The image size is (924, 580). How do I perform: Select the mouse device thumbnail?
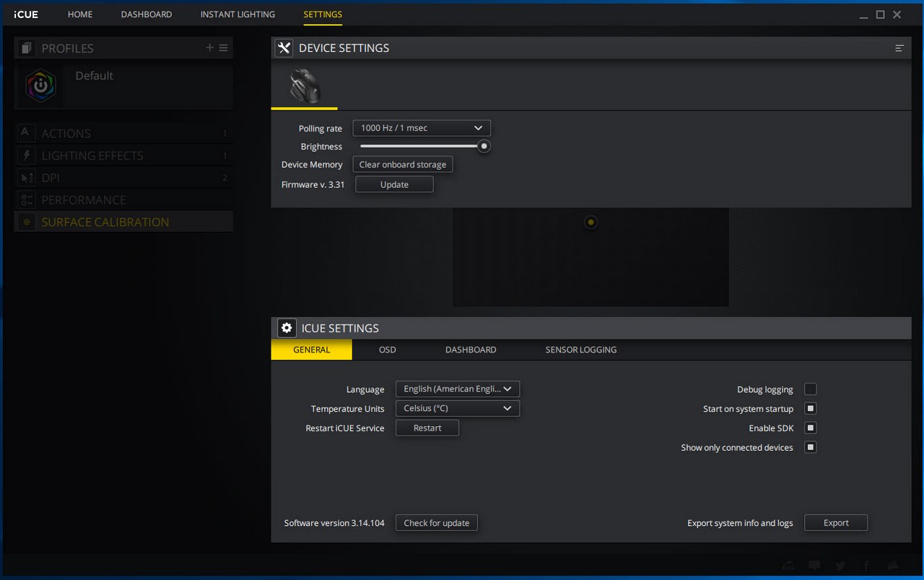point(304,87)
